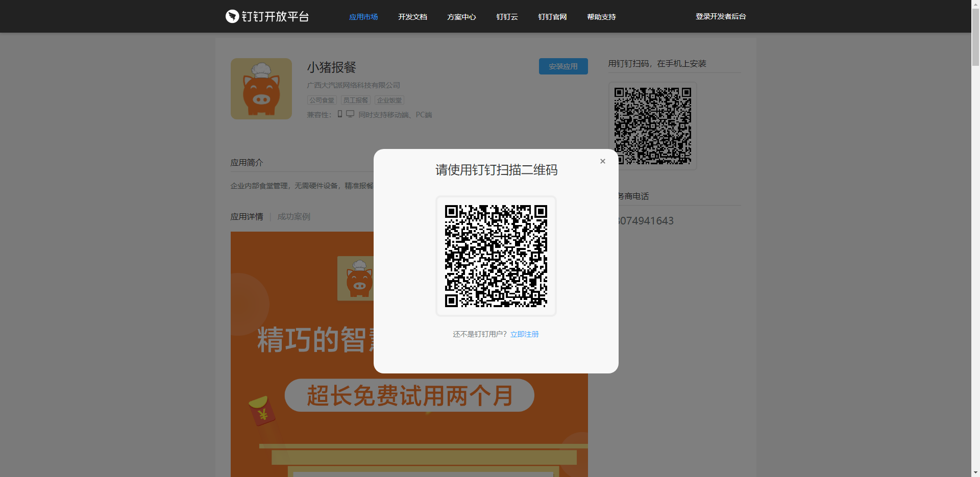Click the 安装应用 button

click(x=563, y=66)
